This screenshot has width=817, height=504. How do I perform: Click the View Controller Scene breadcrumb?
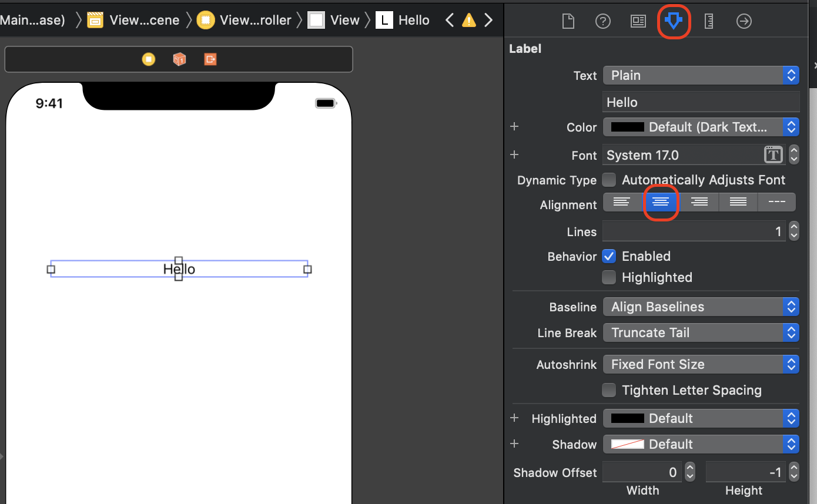coord(133,21)
